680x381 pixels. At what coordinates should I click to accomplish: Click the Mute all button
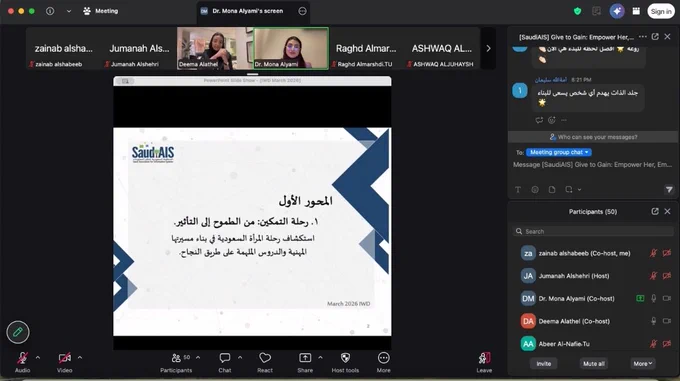(x=594, y=364)
